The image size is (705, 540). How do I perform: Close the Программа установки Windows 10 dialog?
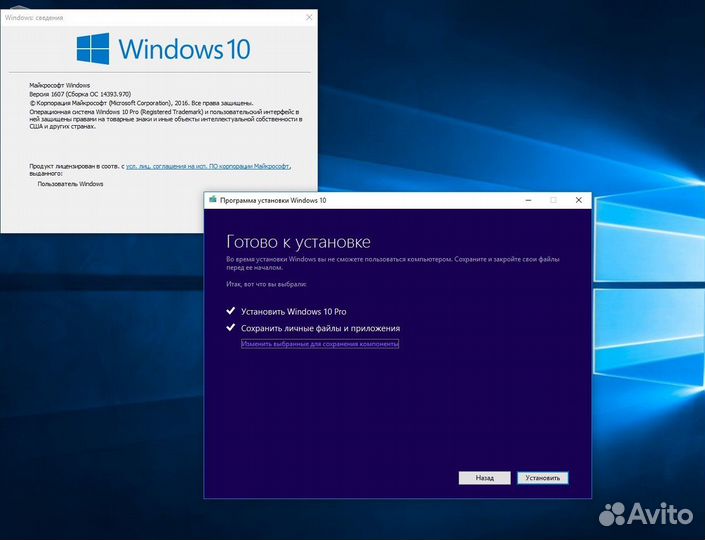(x=577, y=200)
